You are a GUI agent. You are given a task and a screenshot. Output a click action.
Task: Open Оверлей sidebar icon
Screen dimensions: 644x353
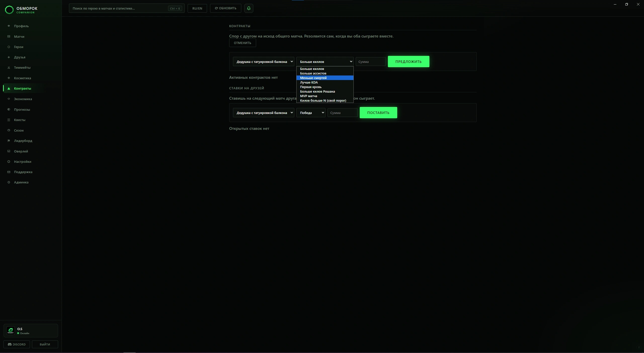tap(9, 151)
